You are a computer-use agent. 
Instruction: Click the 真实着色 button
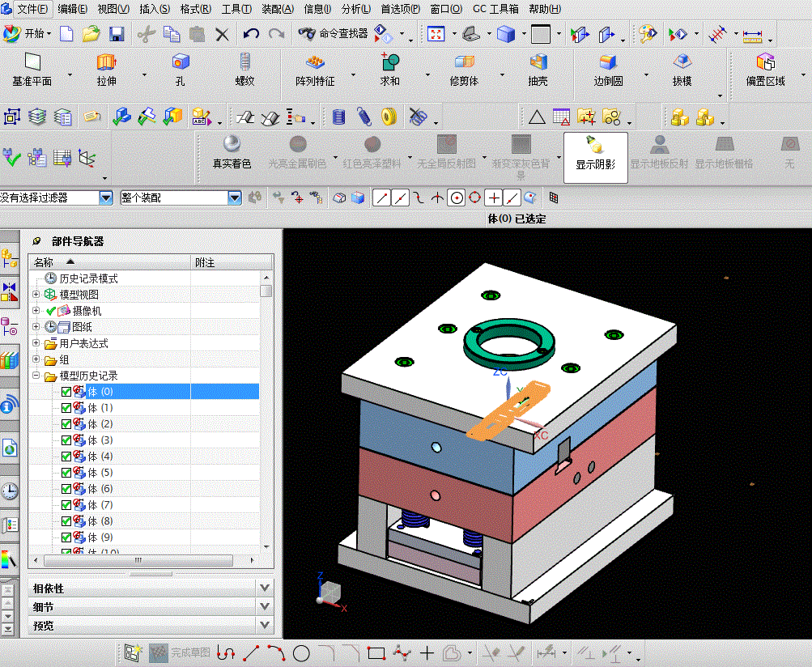(232, 151)
